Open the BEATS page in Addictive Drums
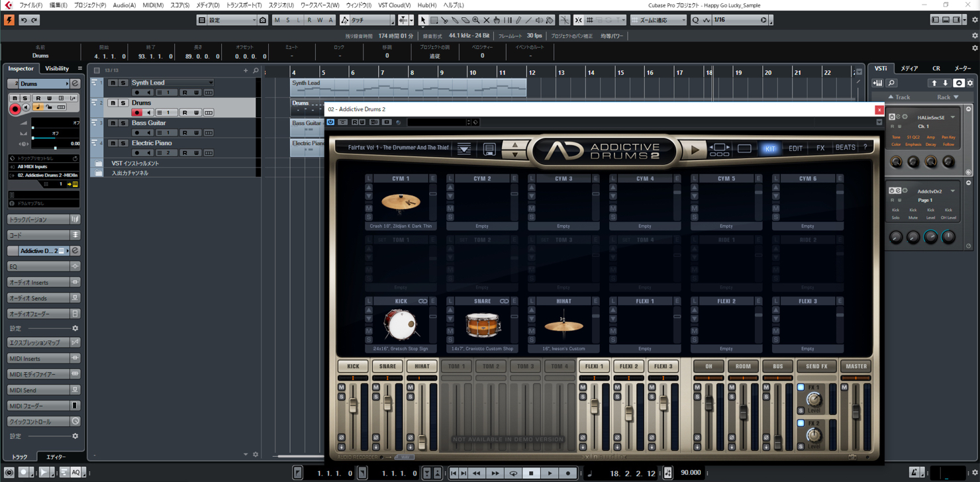 (845, 148)
